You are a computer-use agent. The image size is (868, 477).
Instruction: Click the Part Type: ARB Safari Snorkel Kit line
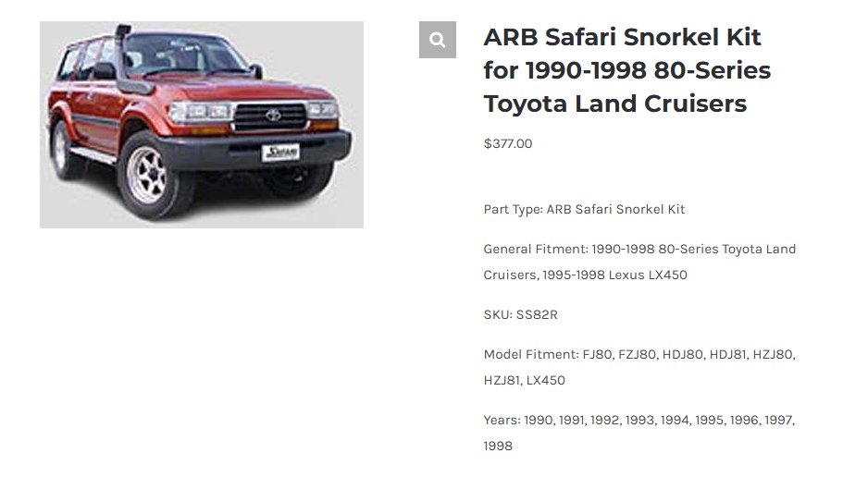tap(584, 210)
